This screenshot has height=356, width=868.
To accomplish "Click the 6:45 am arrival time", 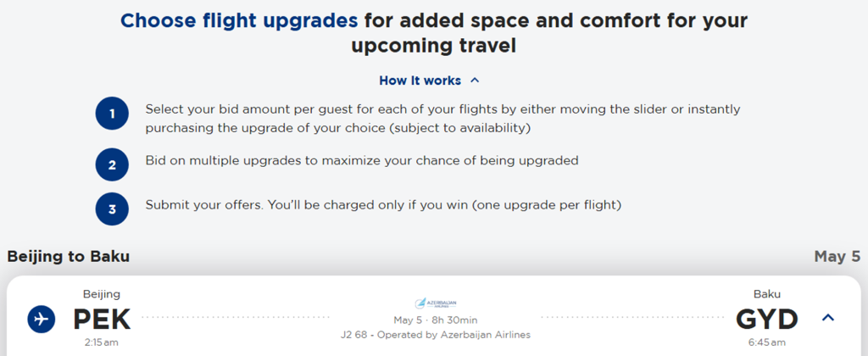I will (766, 342).
